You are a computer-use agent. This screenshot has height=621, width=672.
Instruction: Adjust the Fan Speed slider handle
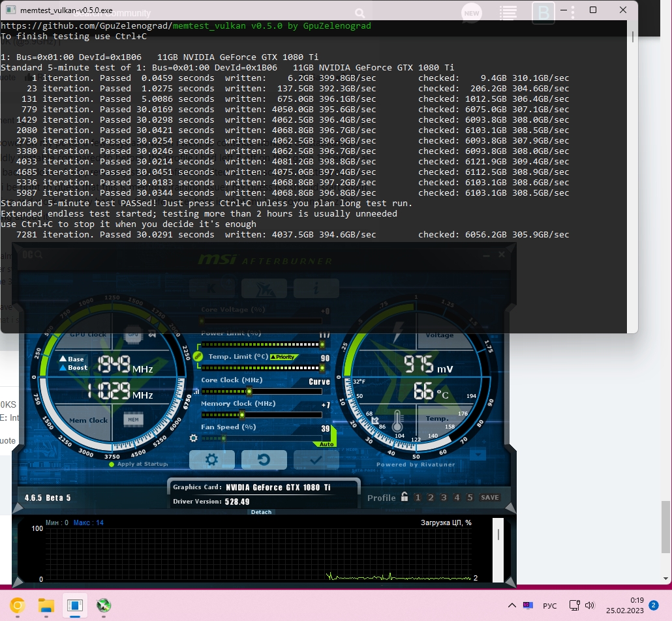coord(223,438)
